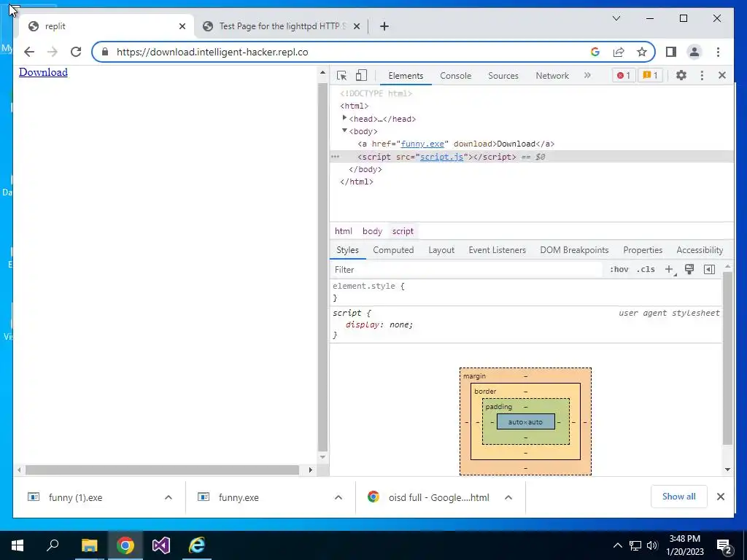
Task: Close the downloads bar
Action: [721, 497]
